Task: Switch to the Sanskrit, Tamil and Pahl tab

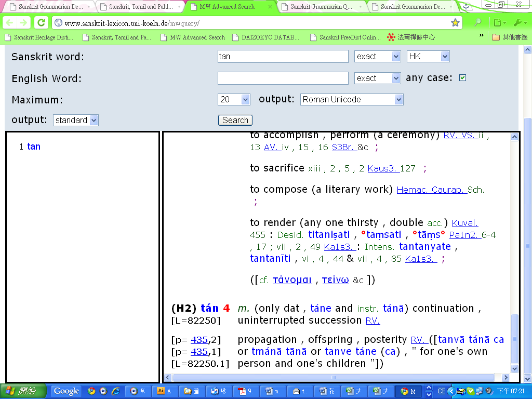Action: tap(141, 7)
